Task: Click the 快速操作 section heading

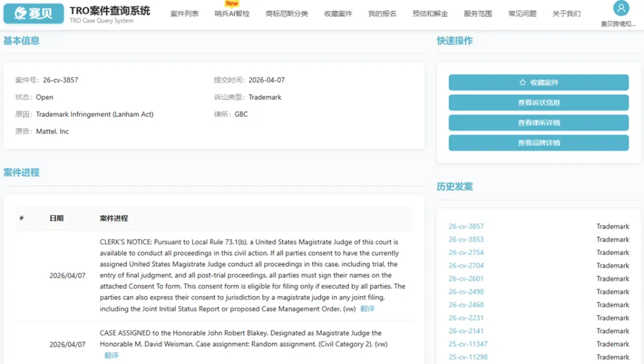Action: tap(454, 41)
